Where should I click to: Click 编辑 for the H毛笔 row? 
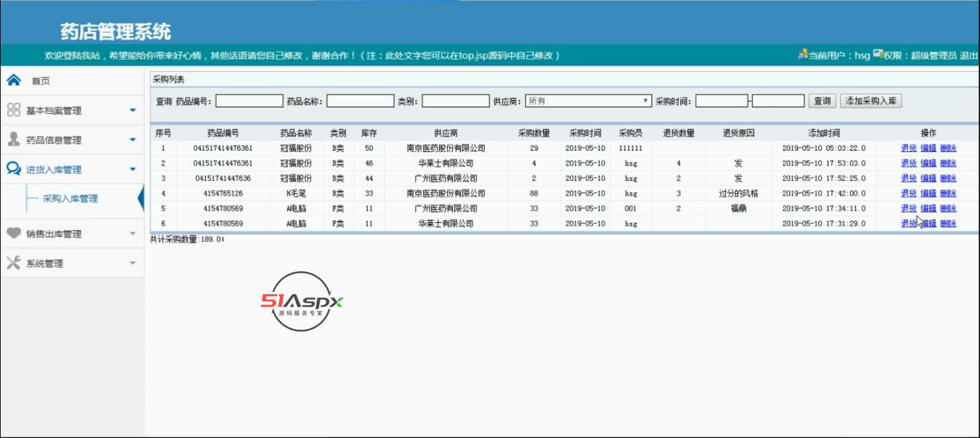tap(928, 193)
